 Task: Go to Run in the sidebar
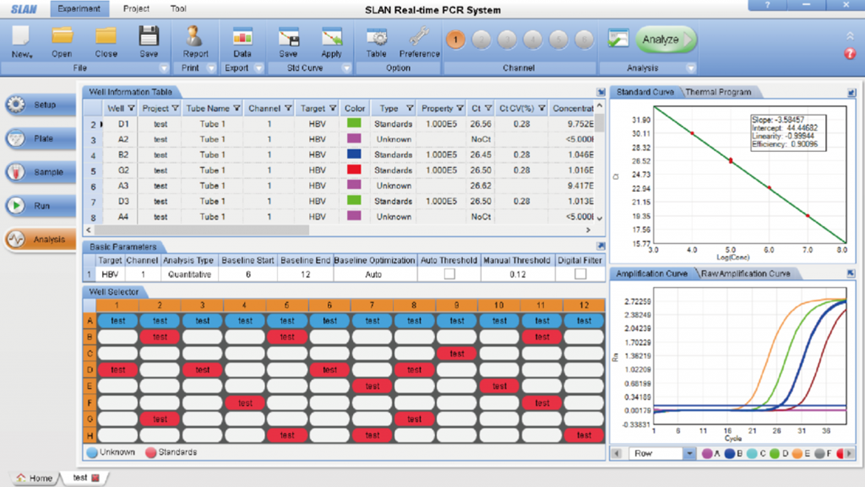(x=41, y=205)
